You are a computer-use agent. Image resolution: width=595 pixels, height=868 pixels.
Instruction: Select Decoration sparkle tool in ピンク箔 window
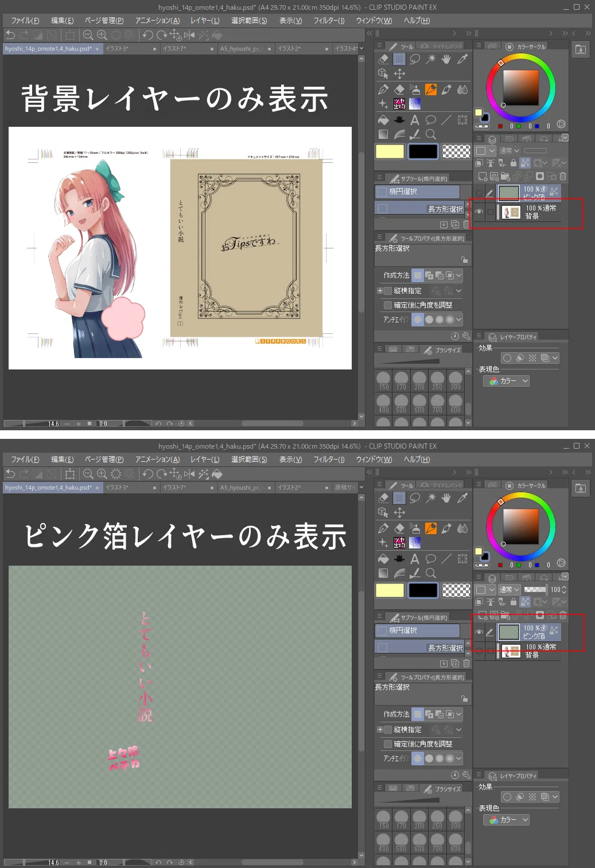pyautogui.click(x=383, y=543)
